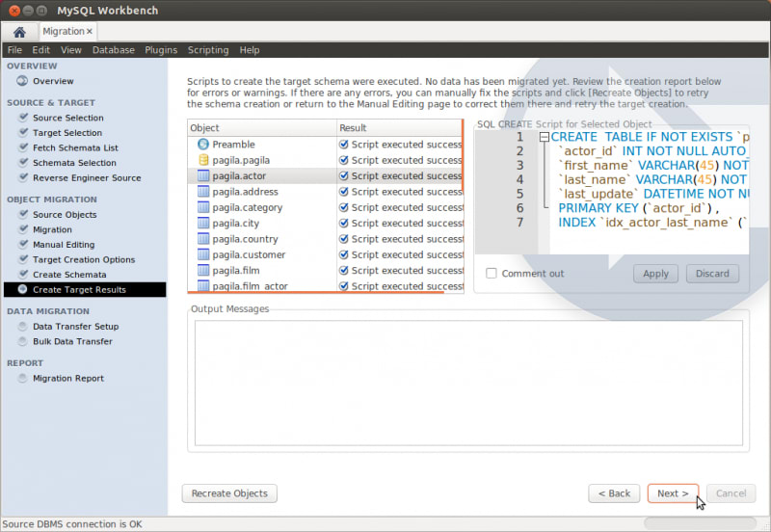771x532 pixels.
Task: Click Source Objects checkmark icon
Action: [x=23, y=214]
